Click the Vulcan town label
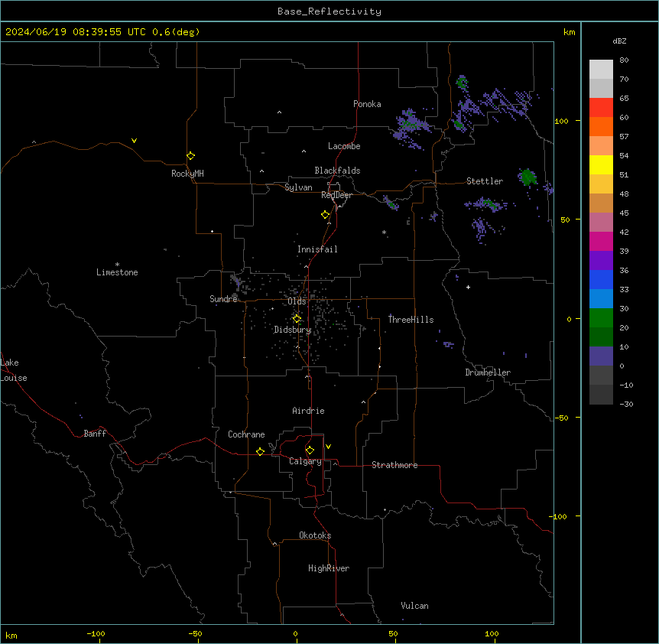659x644 pixels. pos(415,606)
